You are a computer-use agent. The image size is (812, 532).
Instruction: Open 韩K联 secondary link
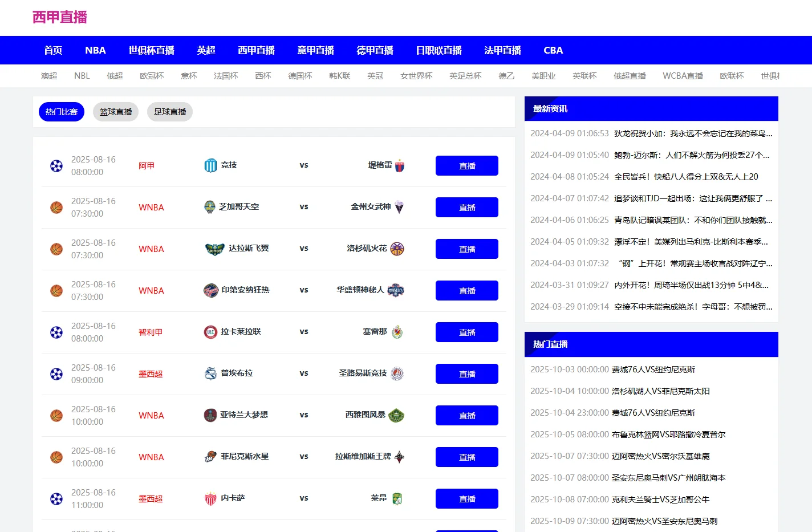coord(340,76)
